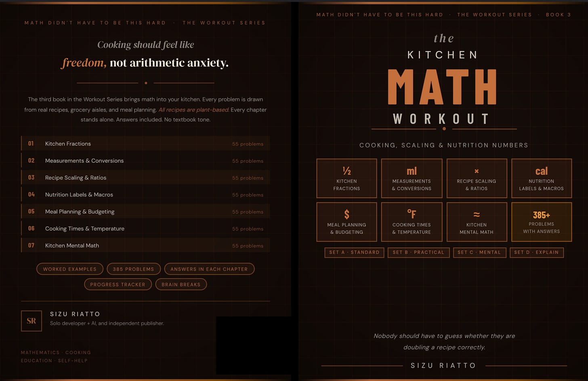
Task: Click the Progress Tracker pill
Action: tap(118, 284)
